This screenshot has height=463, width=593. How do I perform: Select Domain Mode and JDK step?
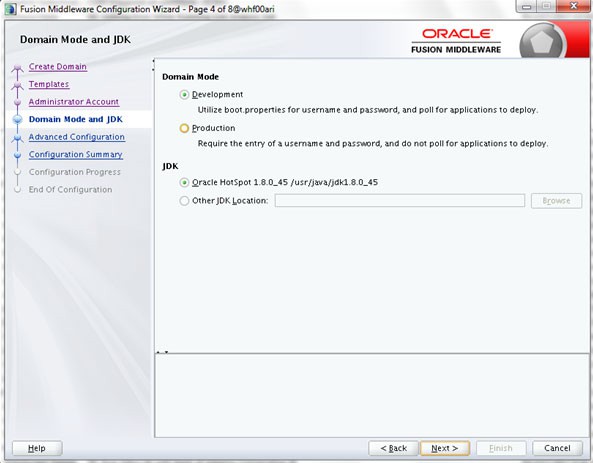pos(76,119)
